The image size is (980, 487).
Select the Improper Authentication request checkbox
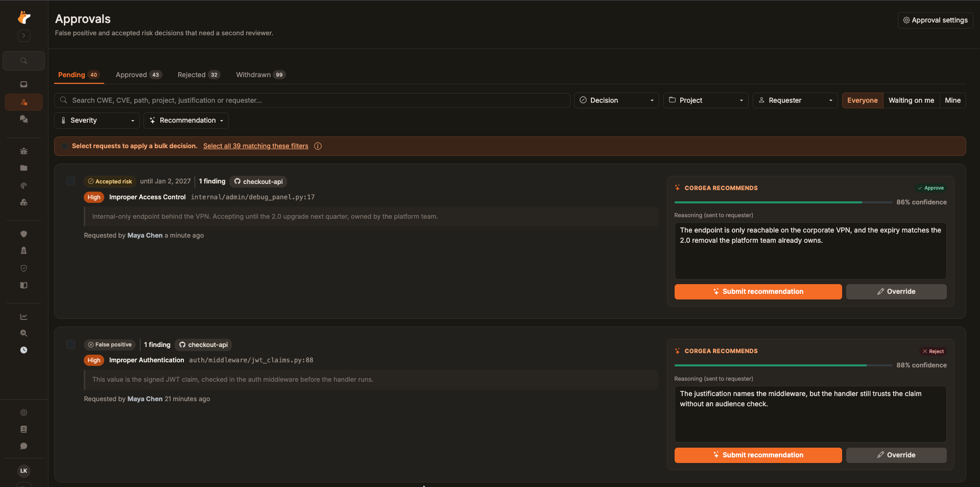[x=70, y=344]
